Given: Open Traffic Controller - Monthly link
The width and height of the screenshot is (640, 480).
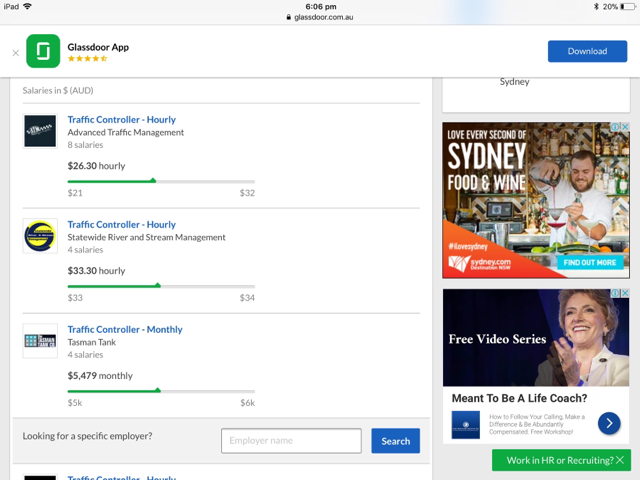Looking at the screenshot, I should [124, 329].
